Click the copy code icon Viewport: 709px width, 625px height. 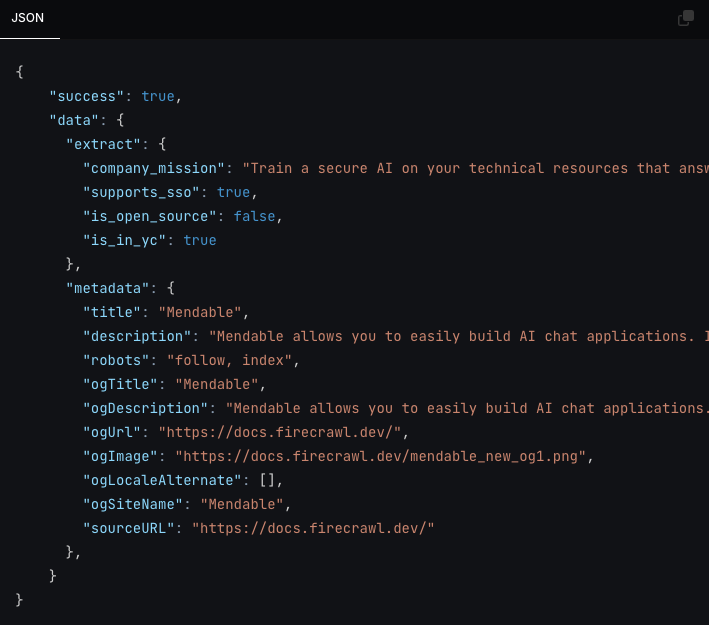click(686, 18)
